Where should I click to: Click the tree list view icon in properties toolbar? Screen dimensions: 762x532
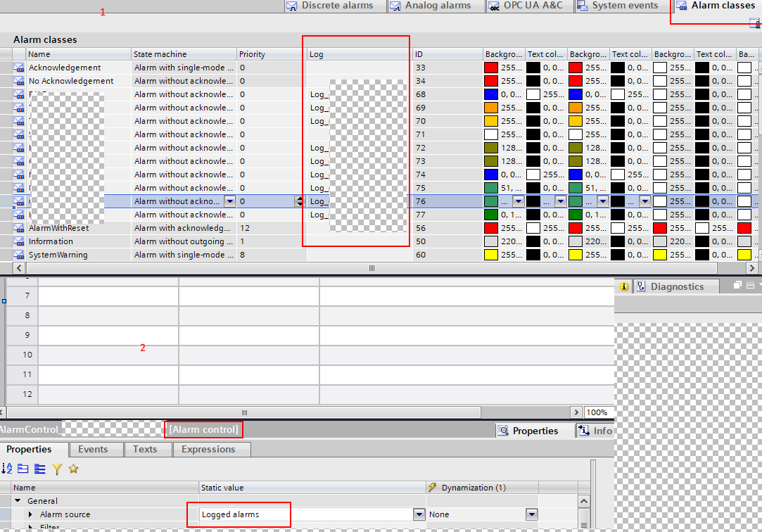[40, 469]
